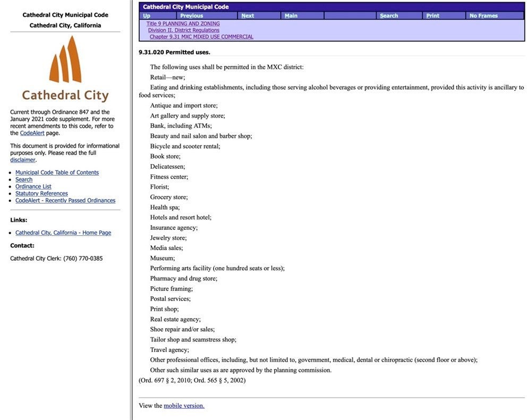
Task: Read the full disclaimer link
Action: pyautogui.click(x=23, y=160)
